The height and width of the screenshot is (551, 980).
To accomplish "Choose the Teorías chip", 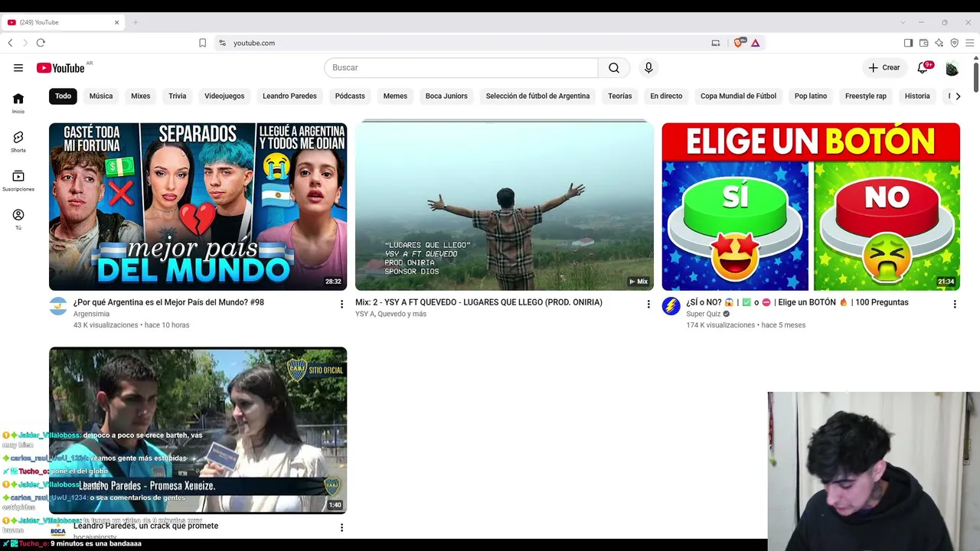I will point(620,96).
